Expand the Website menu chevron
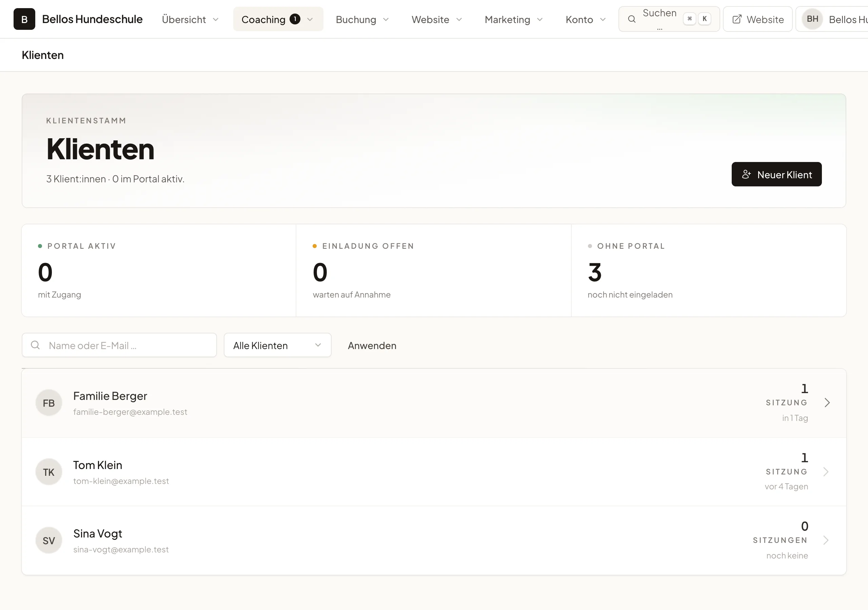Image resolution: width=868 pixels, height=610 pixels. (459, 19)
